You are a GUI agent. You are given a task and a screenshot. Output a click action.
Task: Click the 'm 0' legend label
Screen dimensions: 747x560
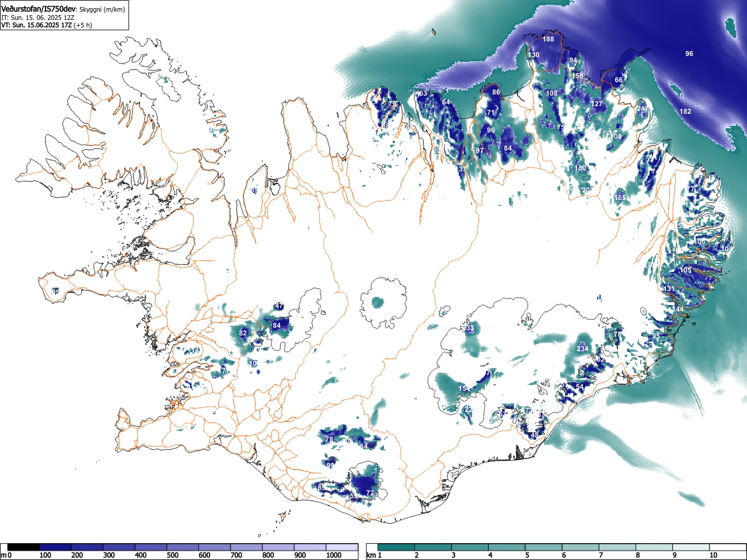pos(6,555)
